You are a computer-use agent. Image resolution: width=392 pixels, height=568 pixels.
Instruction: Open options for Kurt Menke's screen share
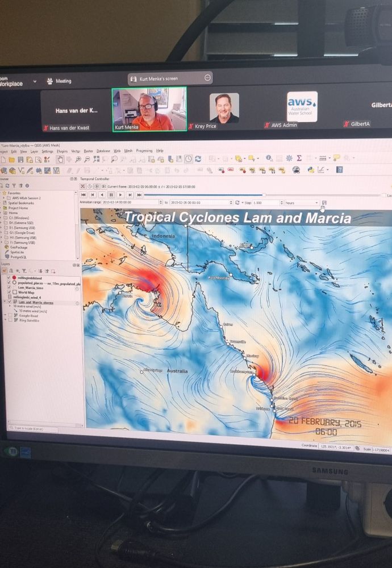(207, 77)
